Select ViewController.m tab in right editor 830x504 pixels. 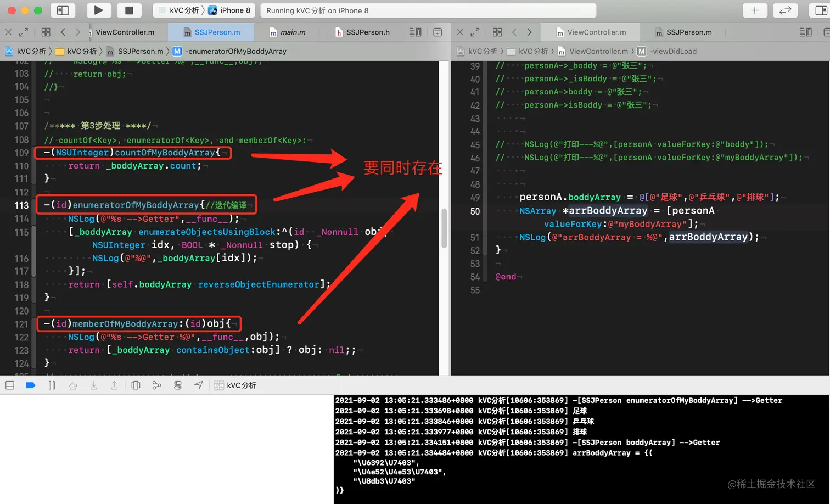coord(591,32)
